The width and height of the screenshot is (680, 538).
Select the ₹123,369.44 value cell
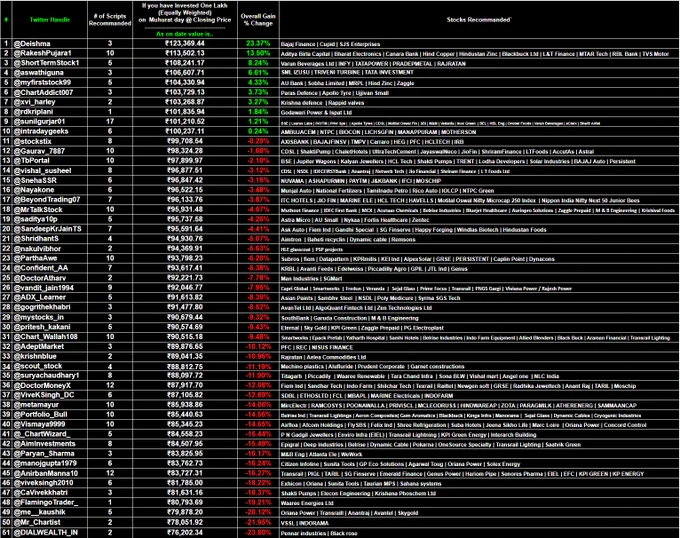pos(185,43)
